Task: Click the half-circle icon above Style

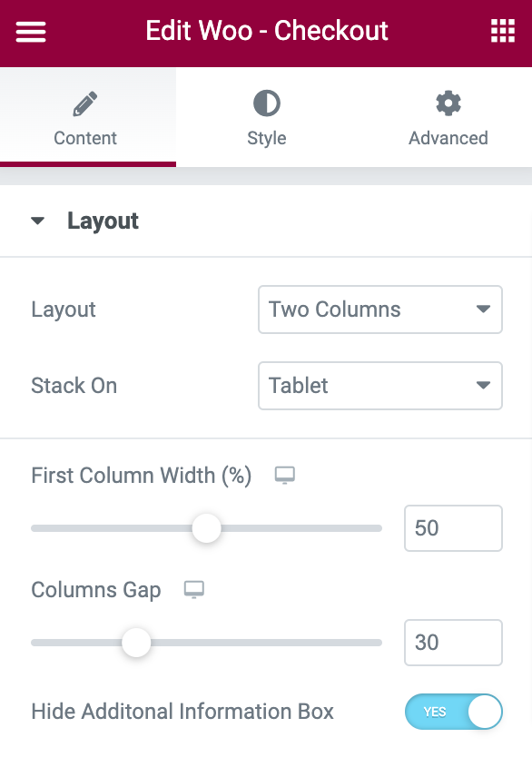Action: click(266, 103)
